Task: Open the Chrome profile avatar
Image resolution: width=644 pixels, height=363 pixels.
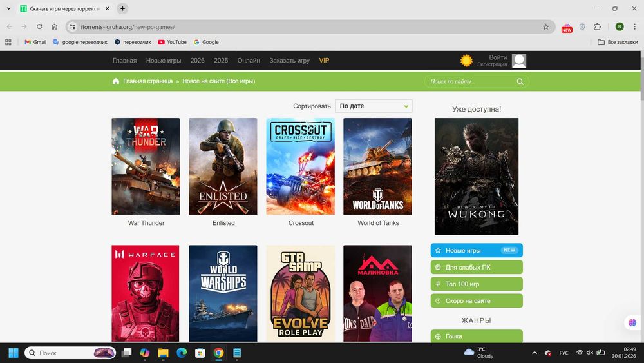Action: point(620,26)
